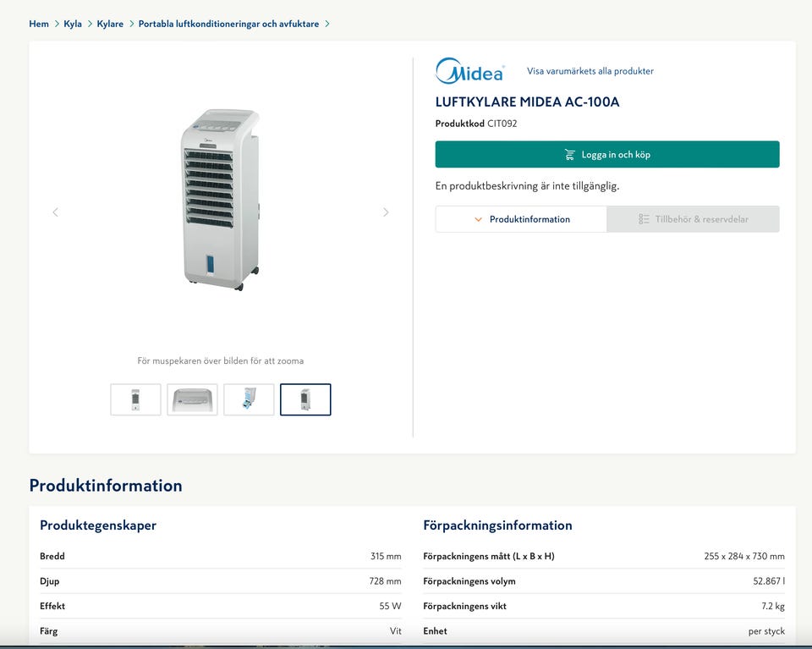Click the Förpackningsinformation heading
Screen dimensions: 812x649
click(497, 525)
